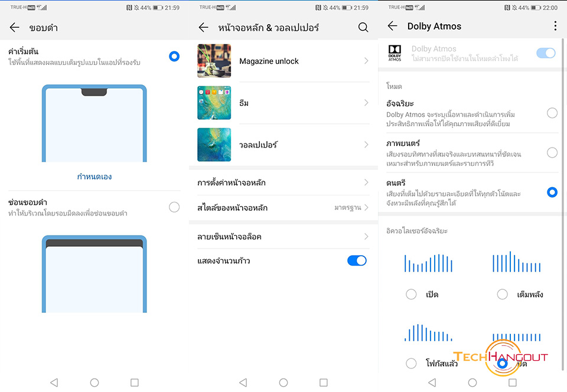Choose the ภาพยนตร์ mode radio button
Screen dimensions: 567x392
[x=552, y=153]
